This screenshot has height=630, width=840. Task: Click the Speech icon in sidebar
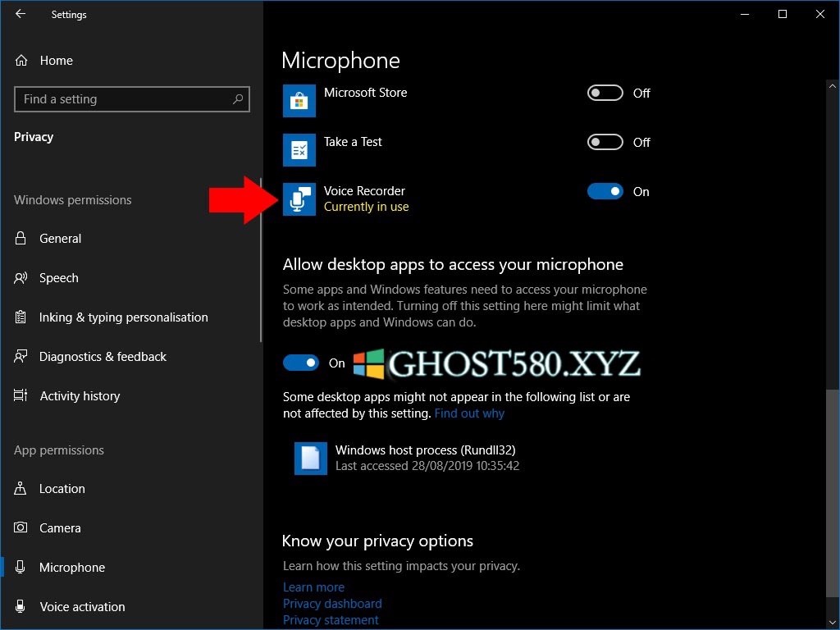21,278
